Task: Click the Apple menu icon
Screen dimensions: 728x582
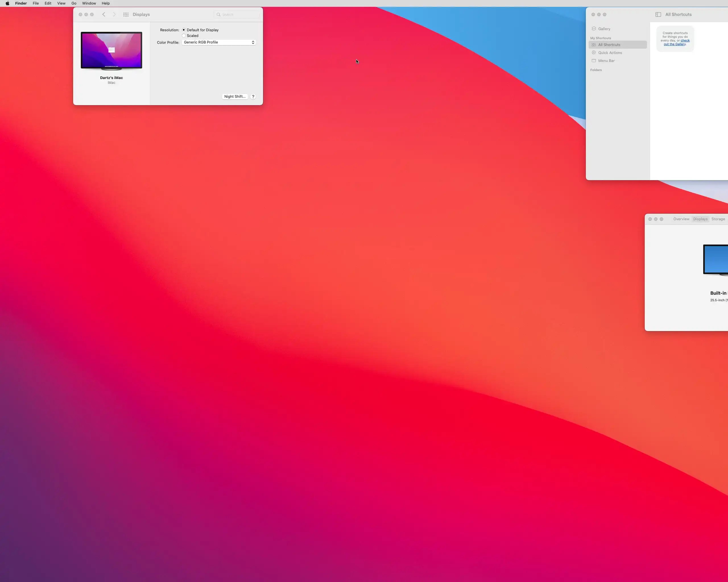Action: pos(7,3)
